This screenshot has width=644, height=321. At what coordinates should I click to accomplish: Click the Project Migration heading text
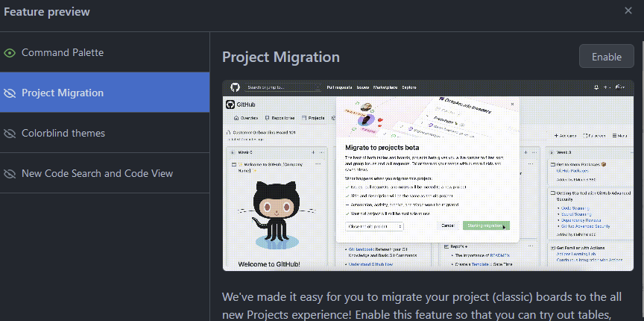[x=281, y=57]
